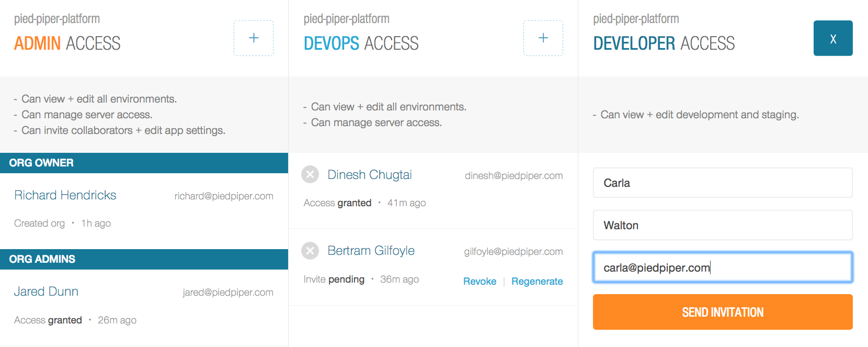Image resolution: width=868 pixels, height=347 pixels.
Task: Click '26m ago' timestamp for Jared
Action: click(x=117, y=320)
